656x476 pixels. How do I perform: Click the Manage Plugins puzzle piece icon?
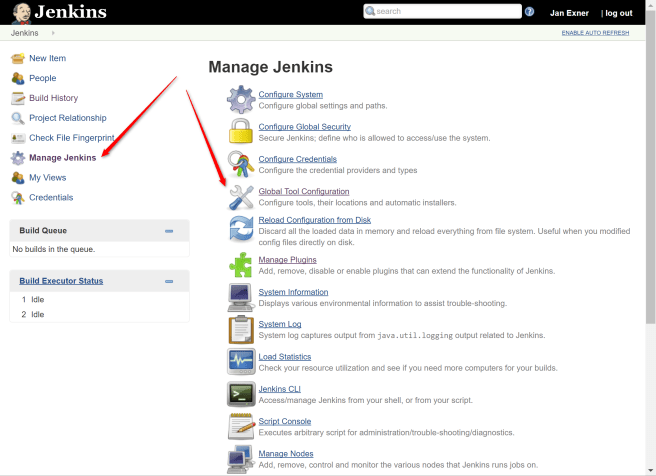click(x=241, y=264)
